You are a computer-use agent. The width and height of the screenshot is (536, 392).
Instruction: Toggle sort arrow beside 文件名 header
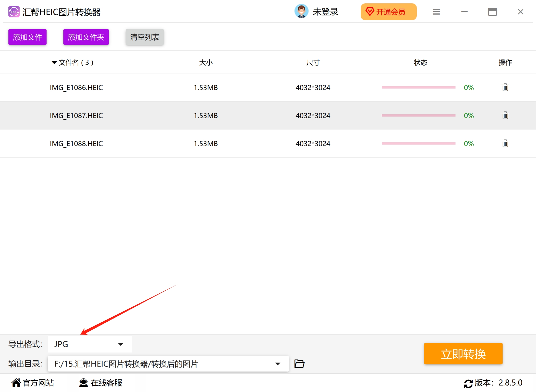[x=54, y=62]
